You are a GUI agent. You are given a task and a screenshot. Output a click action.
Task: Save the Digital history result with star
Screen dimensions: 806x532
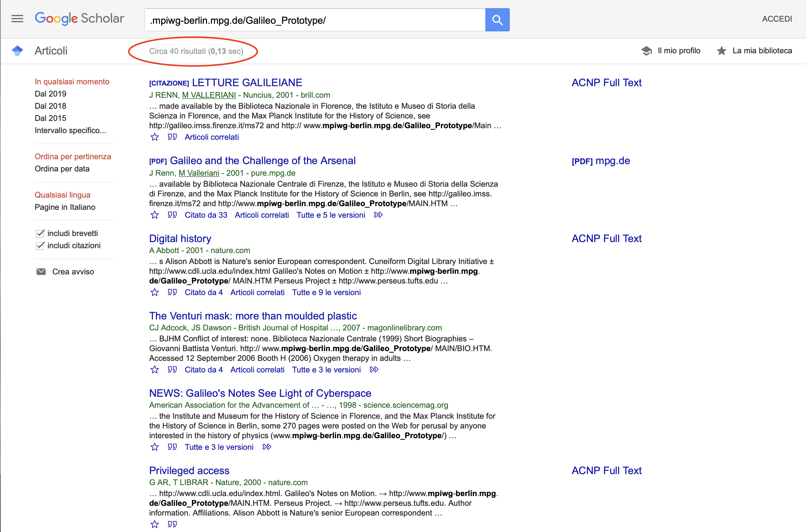(155, 292)
